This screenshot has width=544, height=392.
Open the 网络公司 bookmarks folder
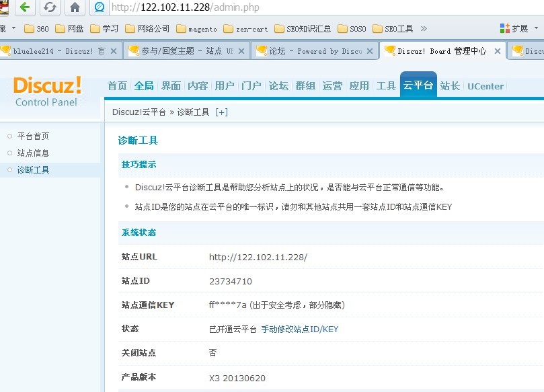tap(147, 29)
